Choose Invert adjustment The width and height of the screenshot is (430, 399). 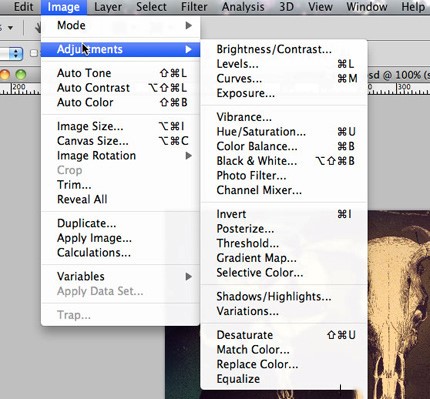point(284,214)
